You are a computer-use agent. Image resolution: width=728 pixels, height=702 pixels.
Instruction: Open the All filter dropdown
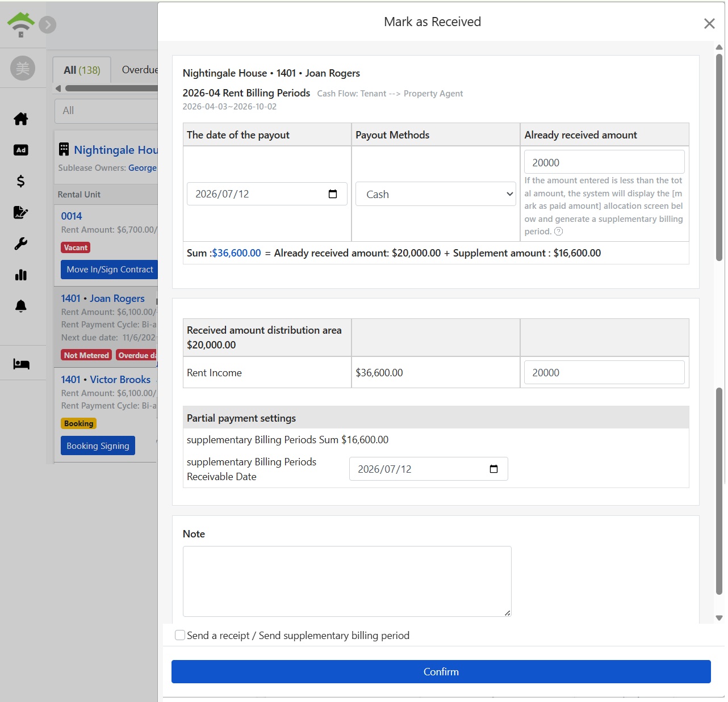click(106, 111)
